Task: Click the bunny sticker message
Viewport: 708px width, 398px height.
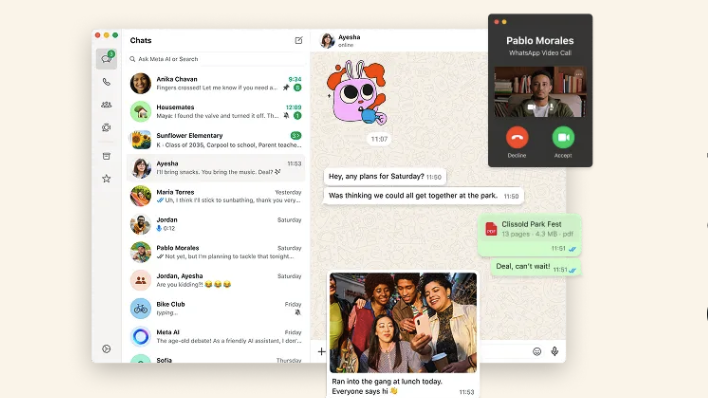Action: tap(358, 93)
